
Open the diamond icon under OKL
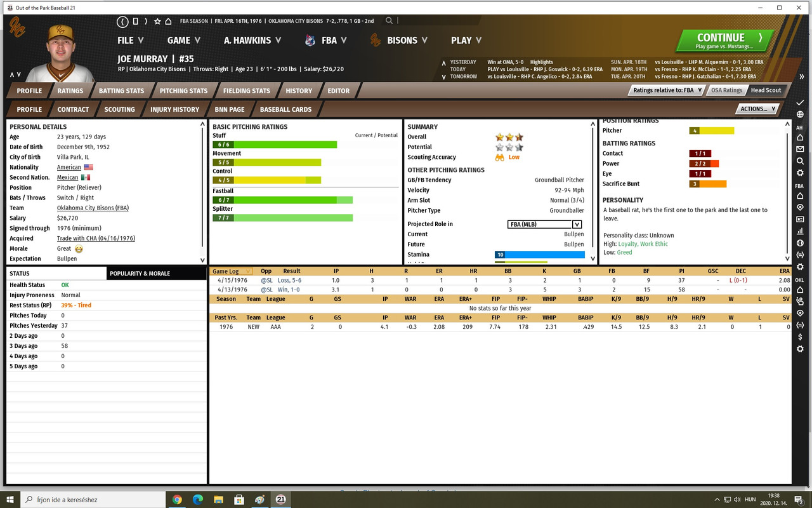click(x=800, y=314)
